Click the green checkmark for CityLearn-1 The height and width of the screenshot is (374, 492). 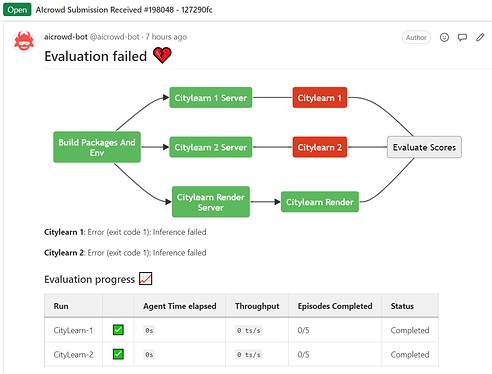coord(118,330)
